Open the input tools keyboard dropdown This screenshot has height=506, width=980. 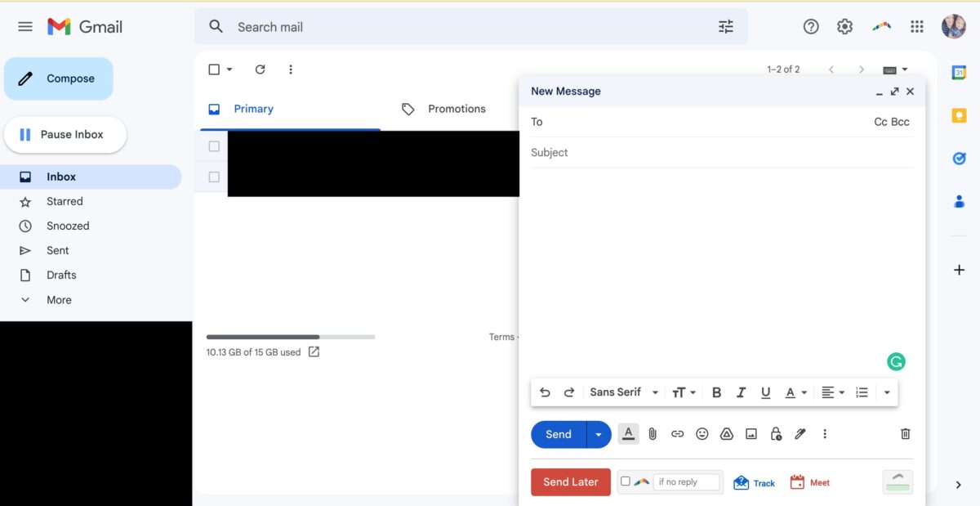tap(895, 69)
